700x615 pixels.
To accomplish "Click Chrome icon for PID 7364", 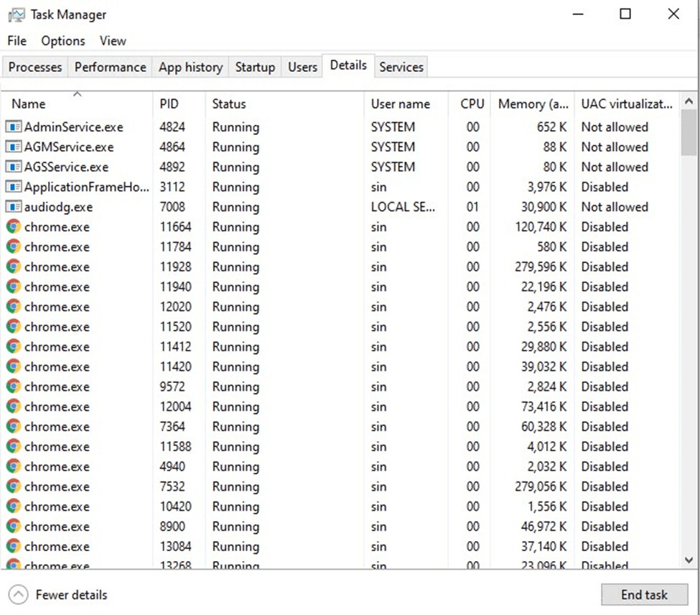I will point(14,426).
